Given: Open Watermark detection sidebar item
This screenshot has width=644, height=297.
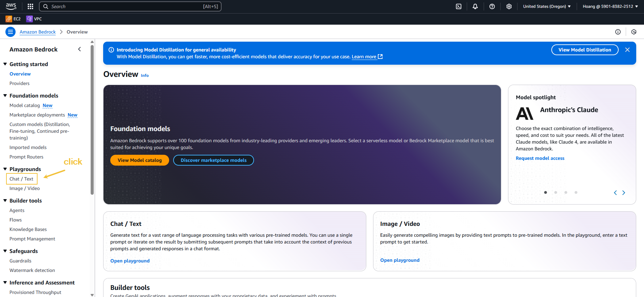Looking at the screenshot, I should pyautogui.click(x=32, y=270).
